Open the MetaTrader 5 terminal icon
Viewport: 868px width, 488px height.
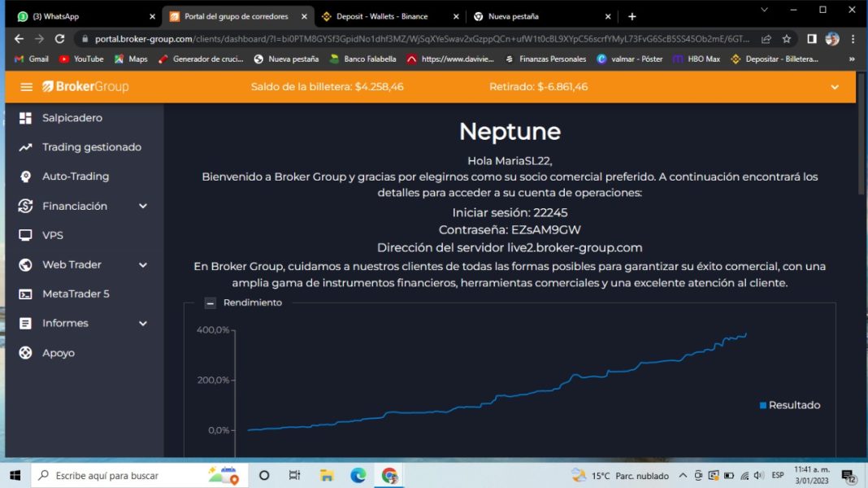point(25,294)
